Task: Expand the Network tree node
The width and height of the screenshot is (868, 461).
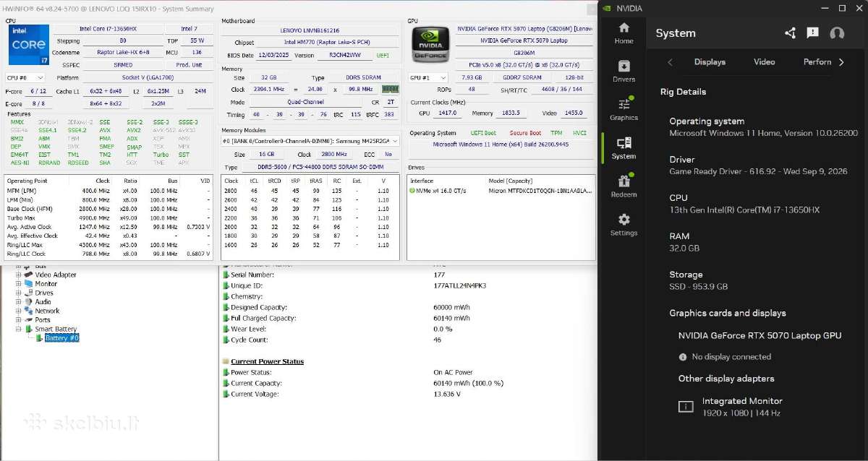Action: (x=19, y=311)
